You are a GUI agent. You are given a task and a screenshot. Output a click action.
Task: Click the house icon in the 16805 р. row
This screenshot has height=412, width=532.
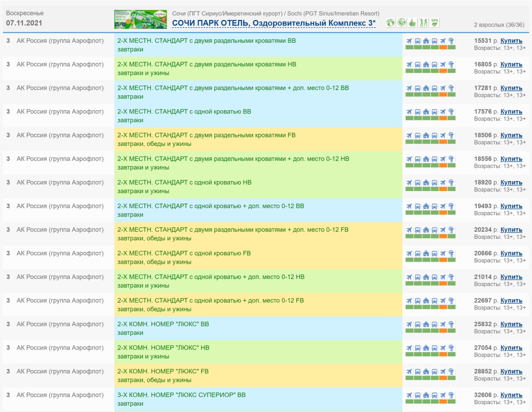coord(426,65)
